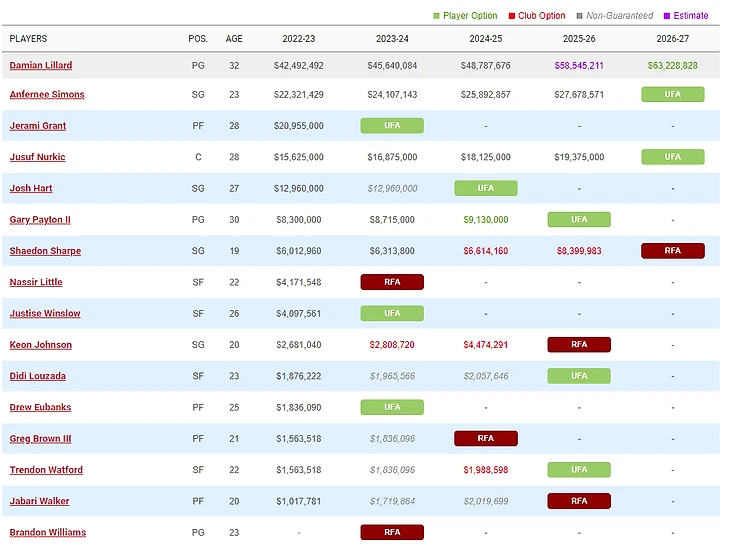
Task: Click Shaedon Sharpe's name link
Action: pyautogui.click(x=45, y=251)
